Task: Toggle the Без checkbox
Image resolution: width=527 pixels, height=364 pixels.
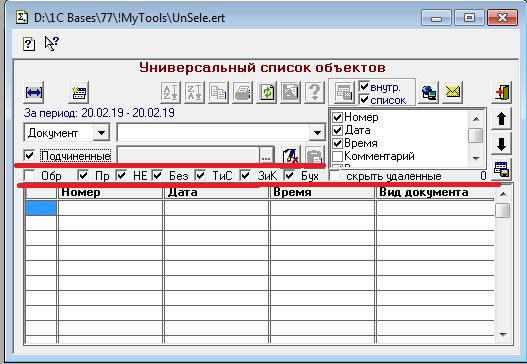Action: coord(157,175)
